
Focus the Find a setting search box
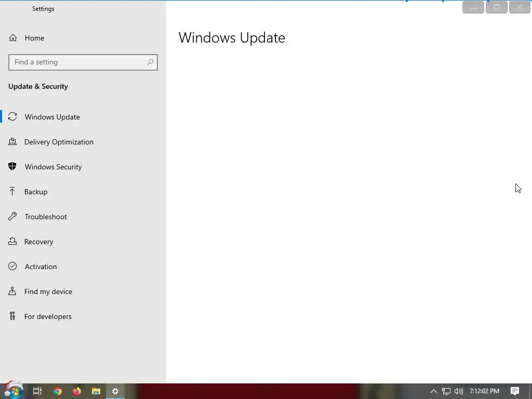click(x=83, y=62)
